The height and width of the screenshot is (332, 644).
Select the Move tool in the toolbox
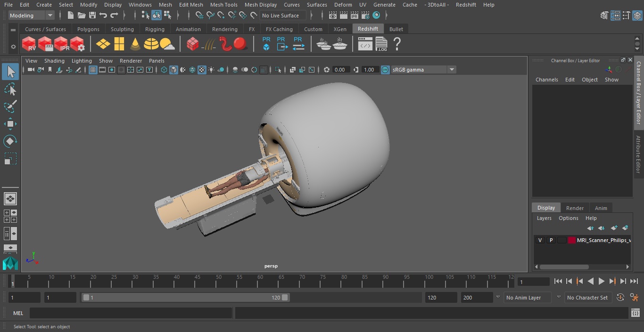10,124
